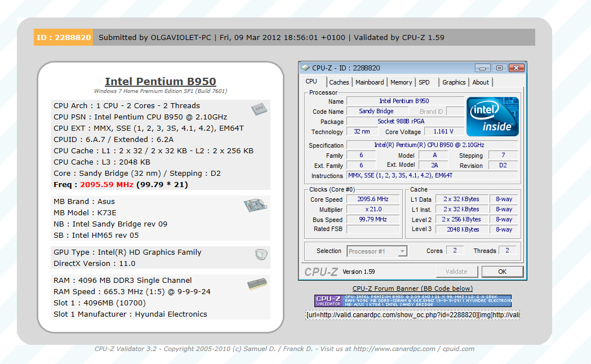Click the Validate button
This screenshot has height=364, width=591.
pyautogui.click(x=457, y=272)
